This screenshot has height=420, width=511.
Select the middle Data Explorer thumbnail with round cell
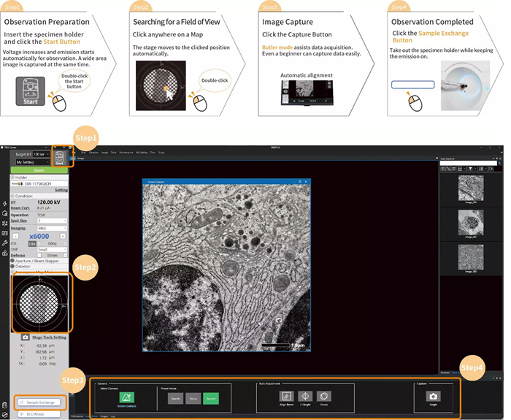(x=471, y=222)
